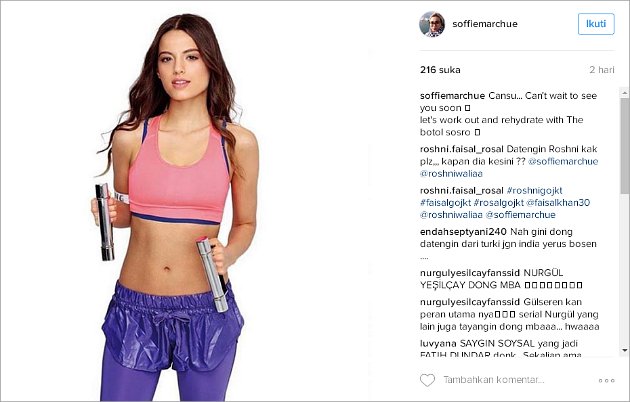Open the three-dot more options menu
The height and width of the screenshot is (402, 630).
(606, 380)
